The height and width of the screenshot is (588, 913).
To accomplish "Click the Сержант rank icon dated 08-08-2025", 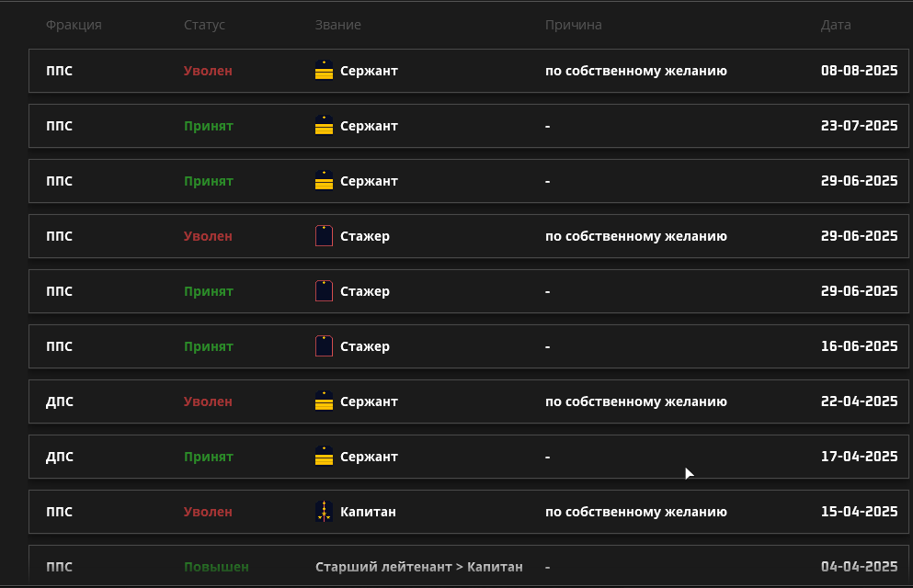I will (324, 71).
